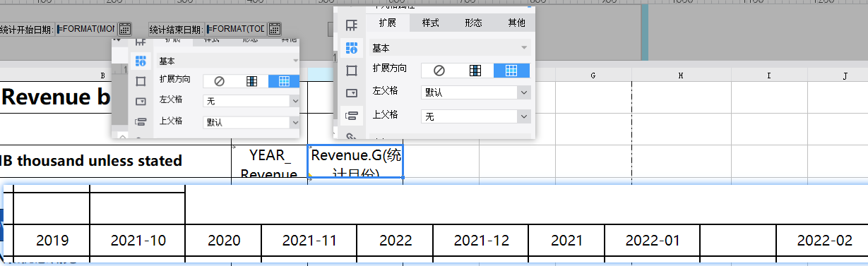868x266 pixels.
Task: Set horizontal expansion direction in left panel
Action: 284,81
